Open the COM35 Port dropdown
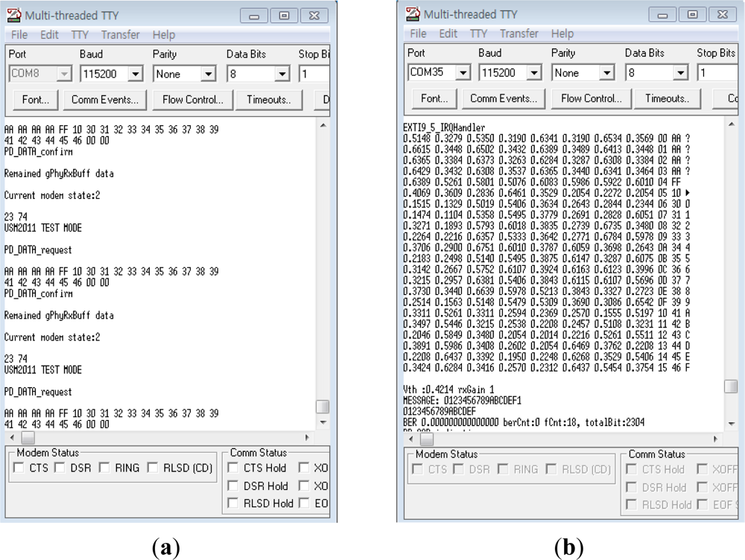Viewport: 745px width, 560px height. point(463,73)
